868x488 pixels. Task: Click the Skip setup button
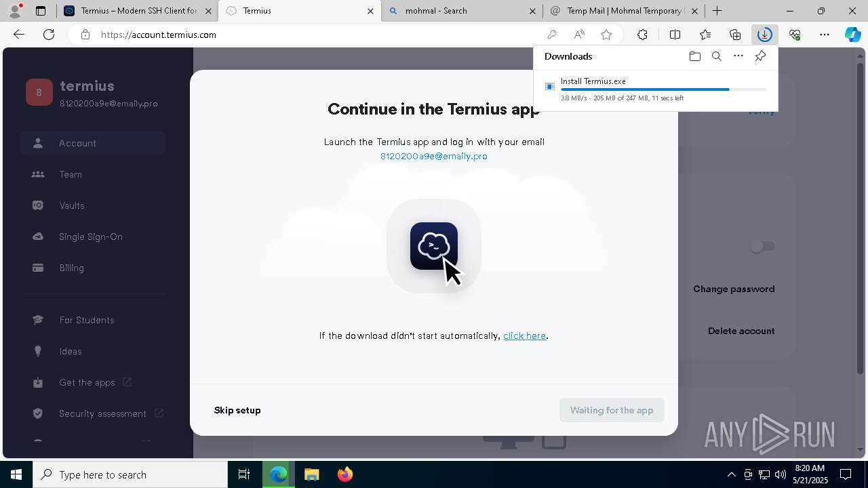(237, 410)
